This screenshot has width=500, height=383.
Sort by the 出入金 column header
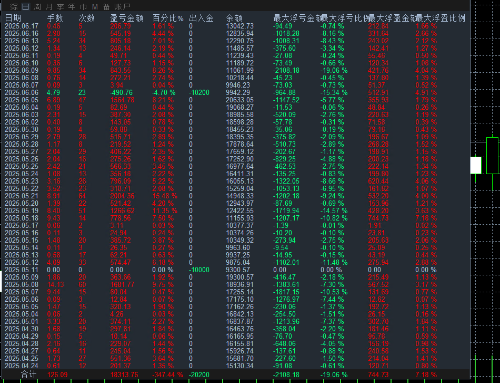(x=201, y=18)
